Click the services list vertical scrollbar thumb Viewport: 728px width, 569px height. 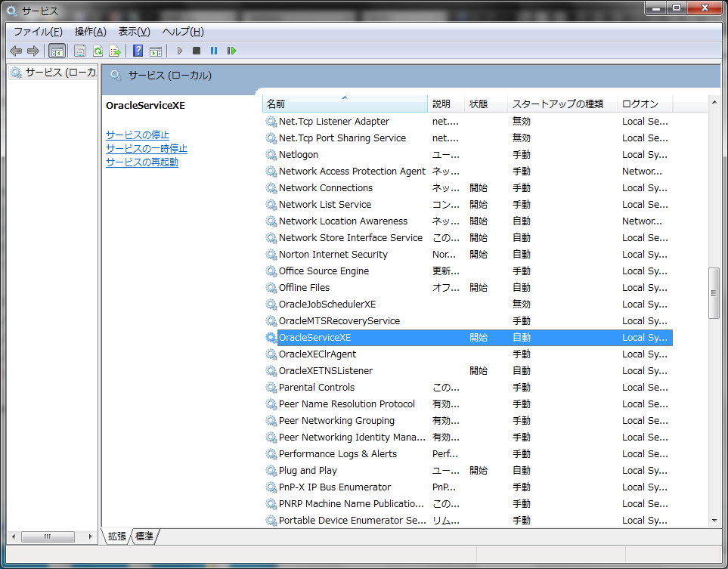714,293
